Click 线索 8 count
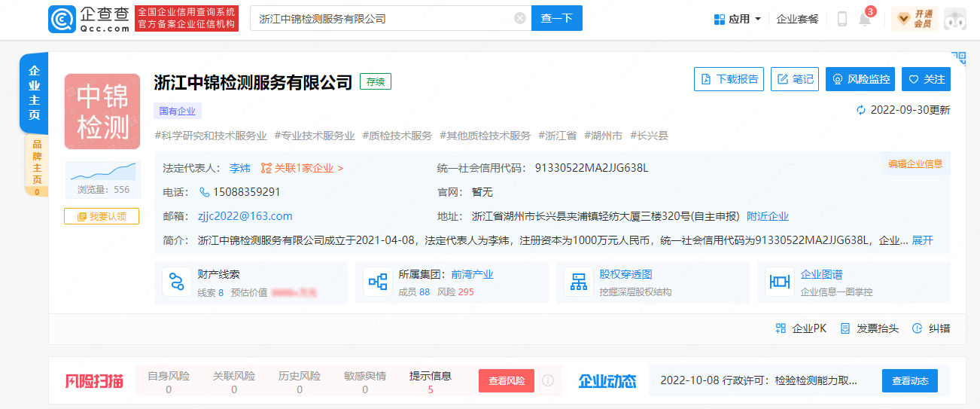Screen dimensions: 980x409 coord(211,292)
